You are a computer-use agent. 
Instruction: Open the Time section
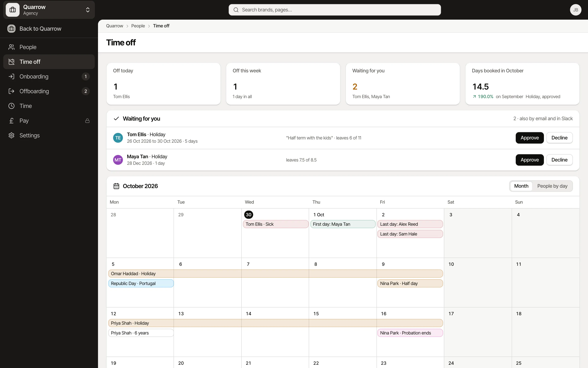pos(49,106)
